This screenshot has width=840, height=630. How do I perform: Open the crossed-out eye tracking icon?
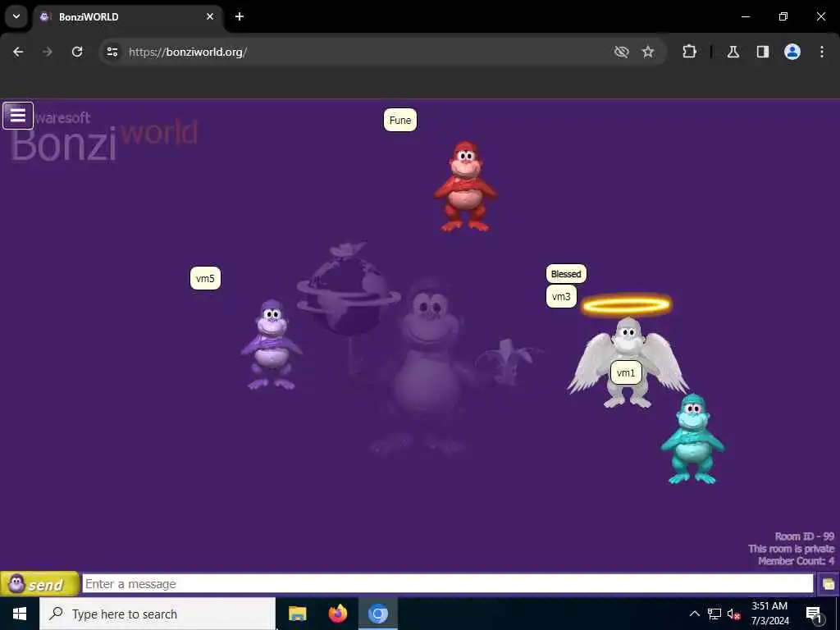622,52
